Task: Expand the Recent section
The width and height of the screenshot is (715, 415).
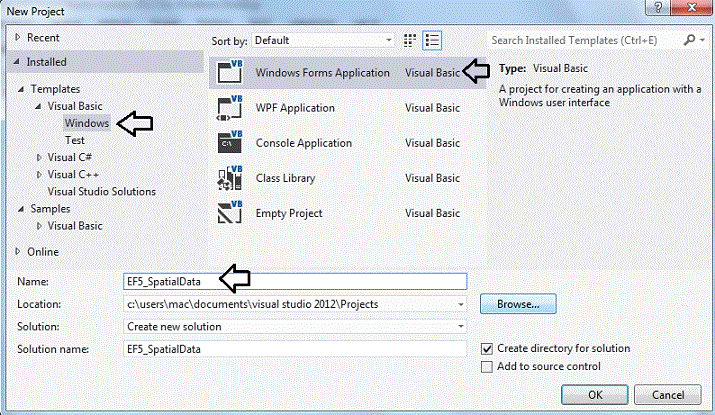Action: (x=17, y=37)
